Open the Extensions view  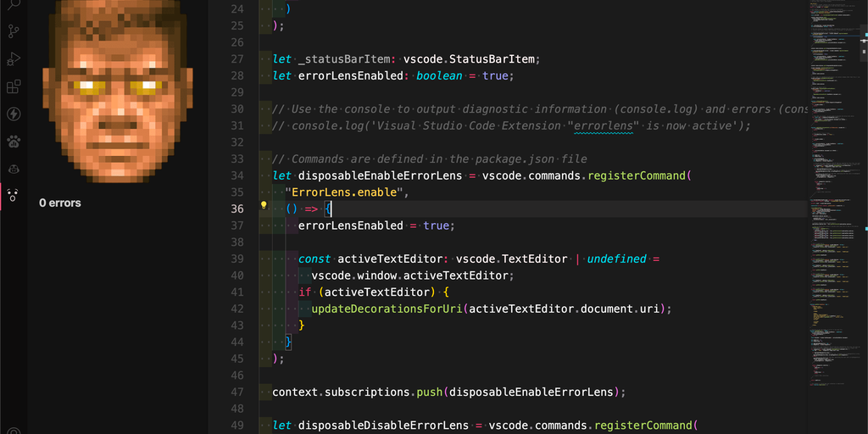(14, 86)
